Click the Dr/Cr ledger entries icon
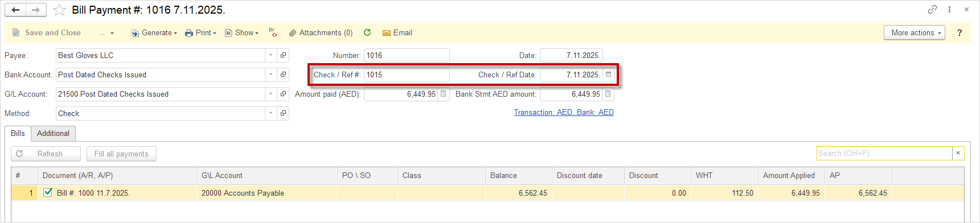Screen dimensions: 980x223 point(273,33)
